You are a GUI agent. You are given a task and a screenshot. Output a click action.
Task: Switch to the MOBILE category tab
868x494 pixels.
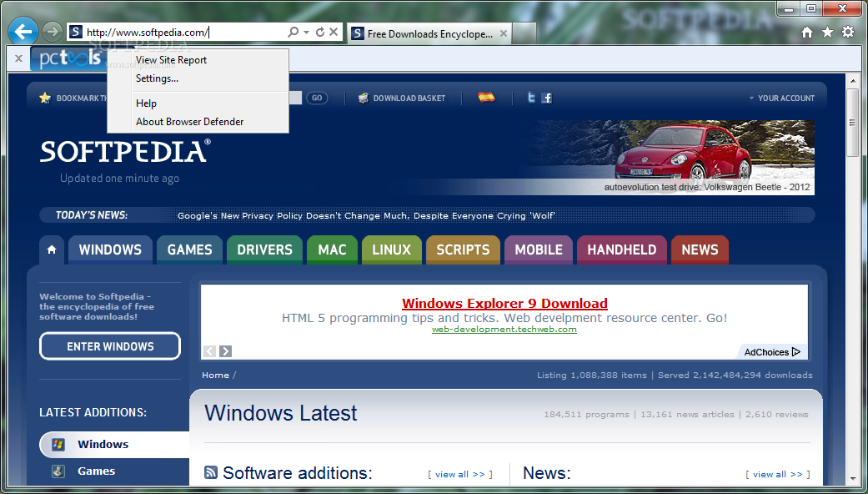tap(539, 250)
